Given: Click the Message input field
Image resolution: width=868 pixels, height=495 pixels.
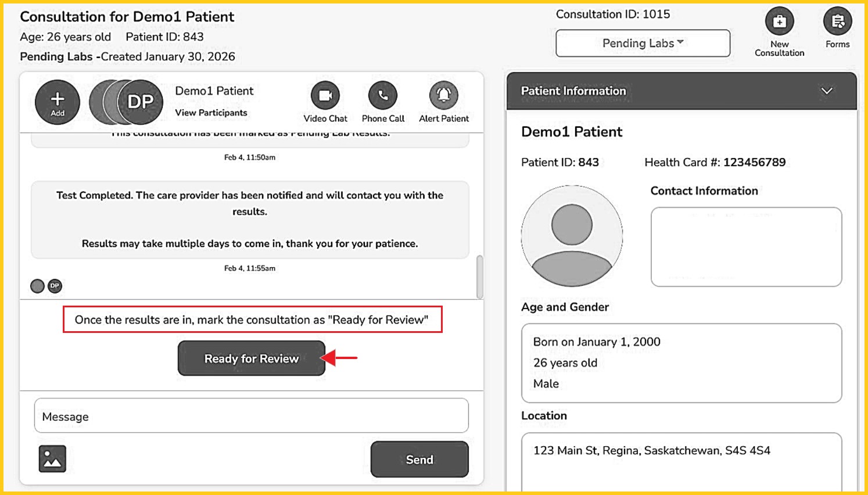Looking at the screenshot, I should click(251, 416).
